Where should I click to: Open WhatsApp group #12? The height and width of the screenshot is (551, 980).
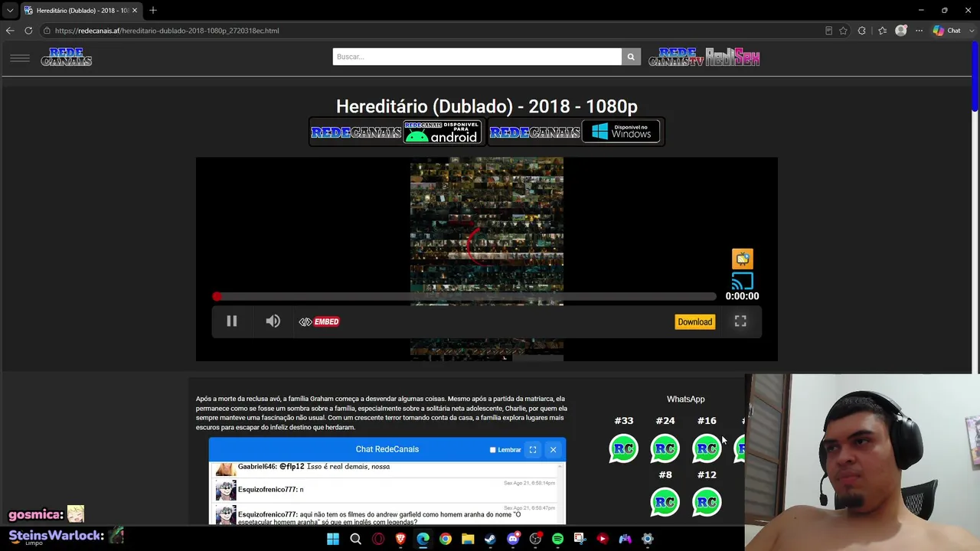click(x=707, y=503)
